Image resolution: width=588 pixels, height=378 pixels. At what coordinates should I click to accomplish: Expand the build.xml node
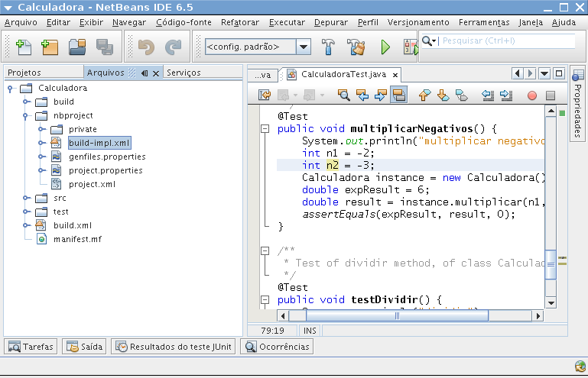pyautogui.click(x=26, y=225)
